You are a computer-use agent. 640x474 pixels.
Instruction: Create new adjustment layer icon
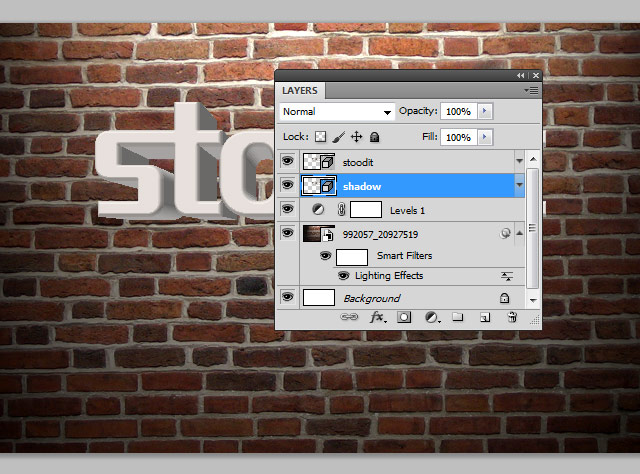pos(432,317)
